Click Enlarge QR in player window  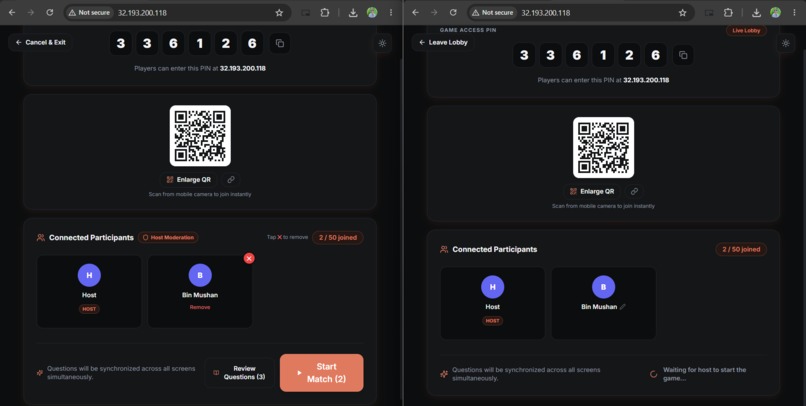[x=592, y=191]
